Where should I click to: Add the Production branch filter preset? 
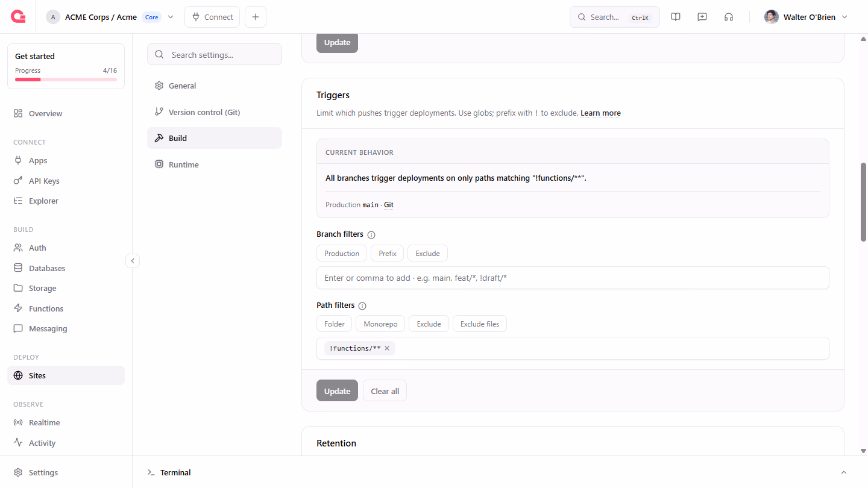(x=342, y=254)
